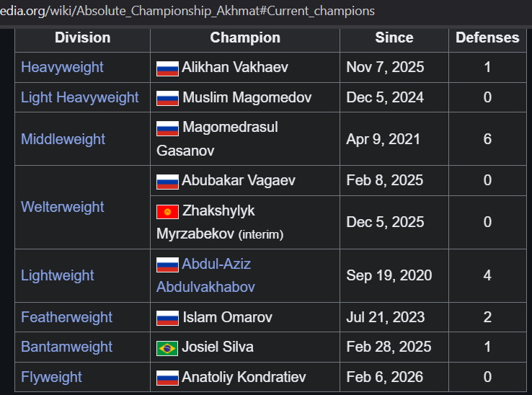Viewport: 532px width, 395px height.
Task: Click flag beside Magomedrasul Gasanov
Action: tap(167, 128)
